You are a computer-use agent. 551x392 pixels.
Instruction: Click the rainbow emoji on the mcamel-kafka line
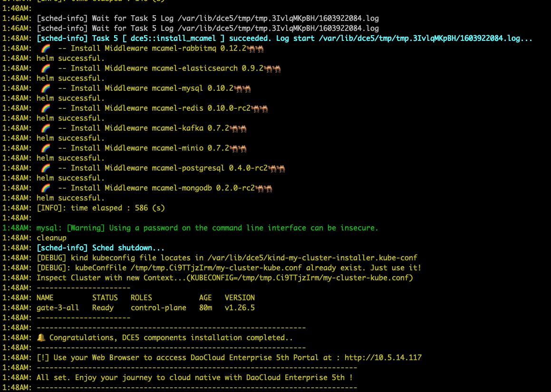(x=46, y=128)
